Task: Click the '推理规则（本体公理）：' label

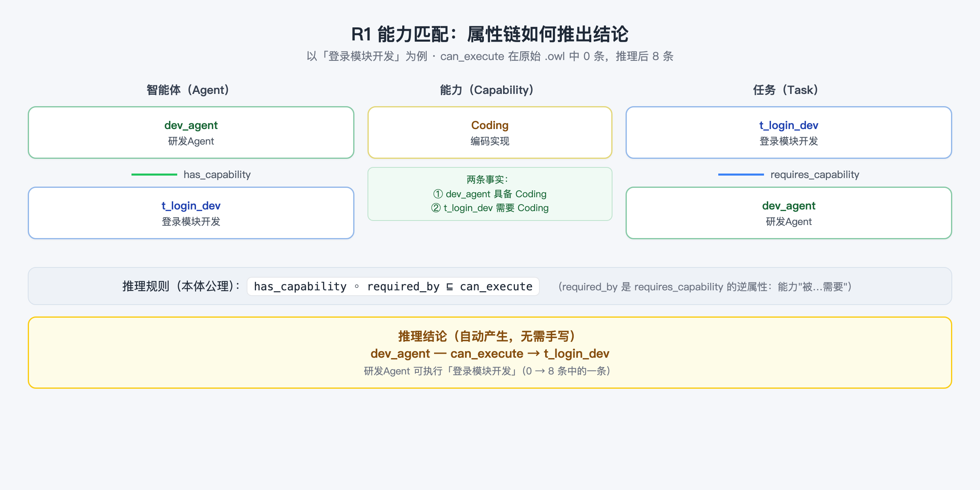Action: coord(182,286)
